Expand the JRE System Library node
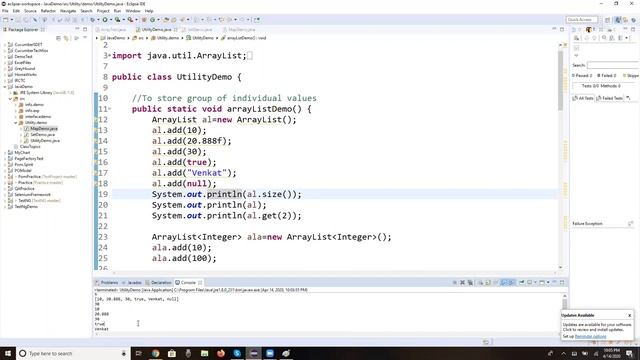640x360 pixels. coord(10,93)
